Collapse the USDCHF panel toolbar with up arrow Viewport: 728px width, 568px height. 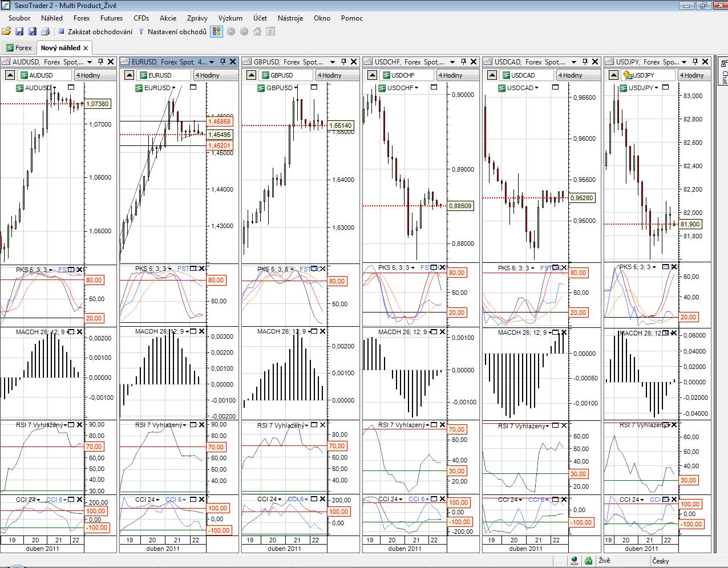point(372,75)
